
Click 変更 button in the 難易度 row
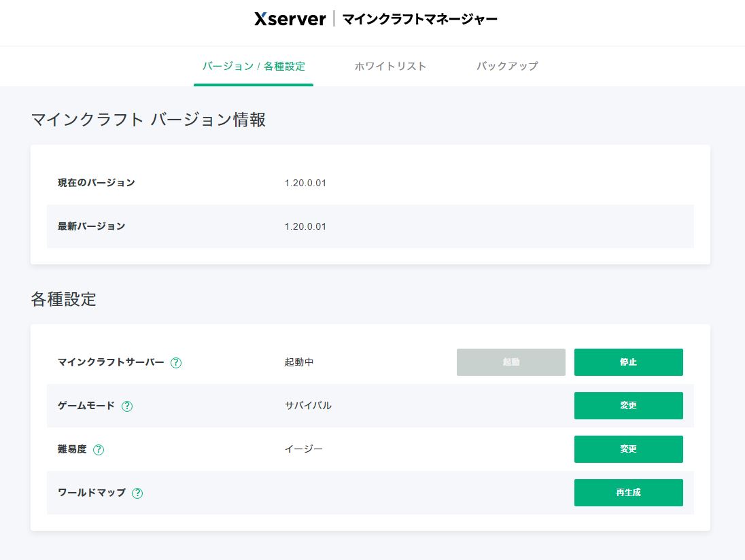click(x=628, y=449)
